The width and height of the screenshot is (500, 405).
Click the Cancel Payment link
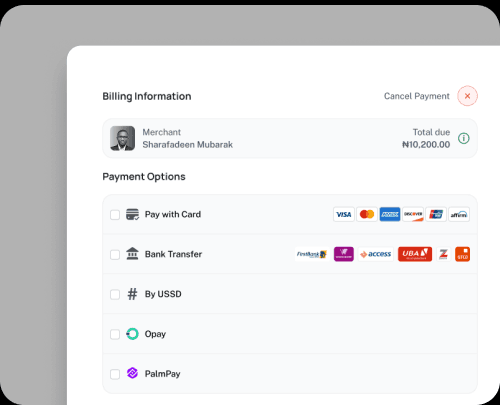click(417, 96)
